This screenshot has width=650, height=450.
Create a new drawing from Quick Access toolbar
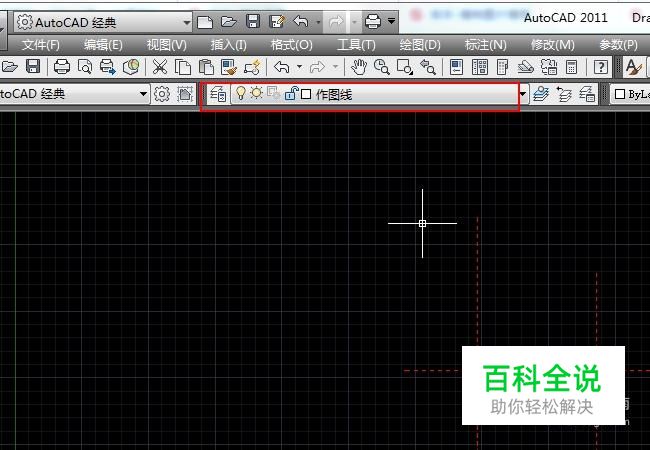[x=205, y=22]
